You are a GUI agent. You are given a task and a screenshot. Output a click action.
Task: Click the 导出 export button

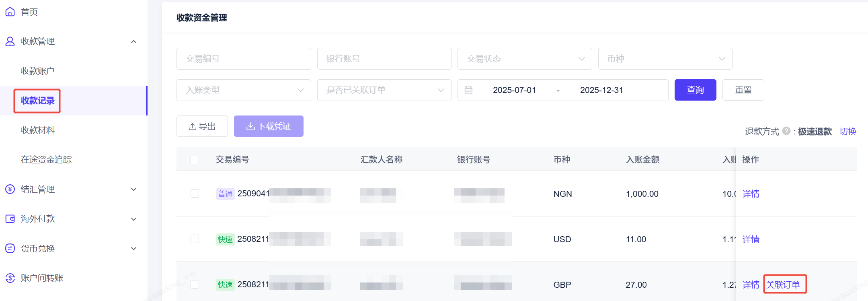(x=202, y=126)
